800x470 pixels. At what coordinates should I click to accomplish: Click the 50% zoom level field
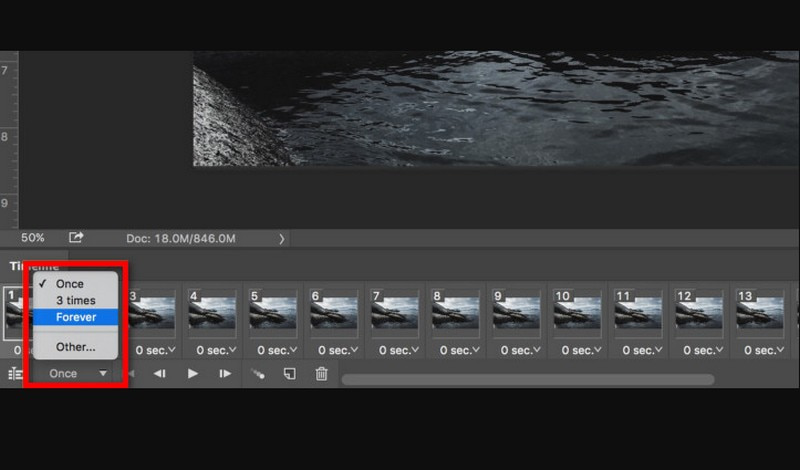tap(33, 238)
